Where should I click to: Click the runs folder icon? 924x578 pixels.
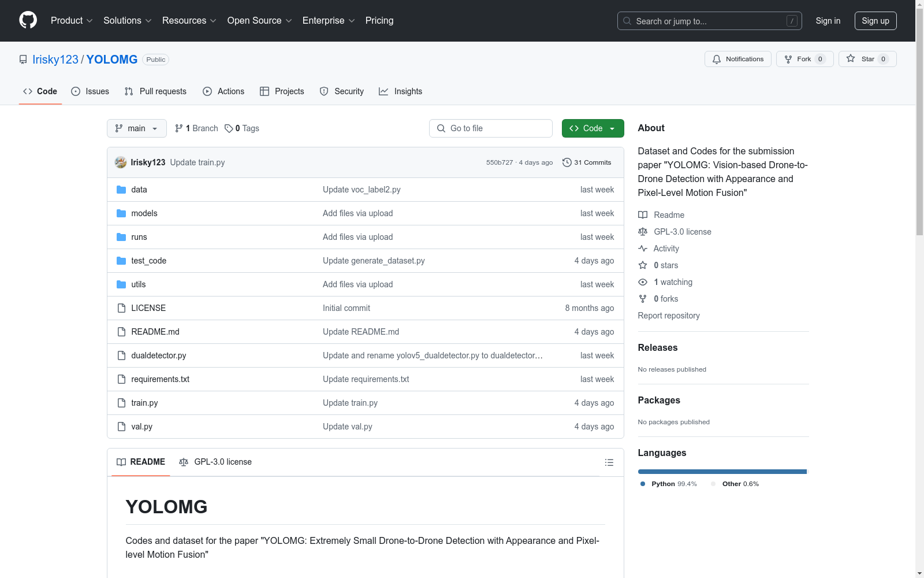pos(121,237)
